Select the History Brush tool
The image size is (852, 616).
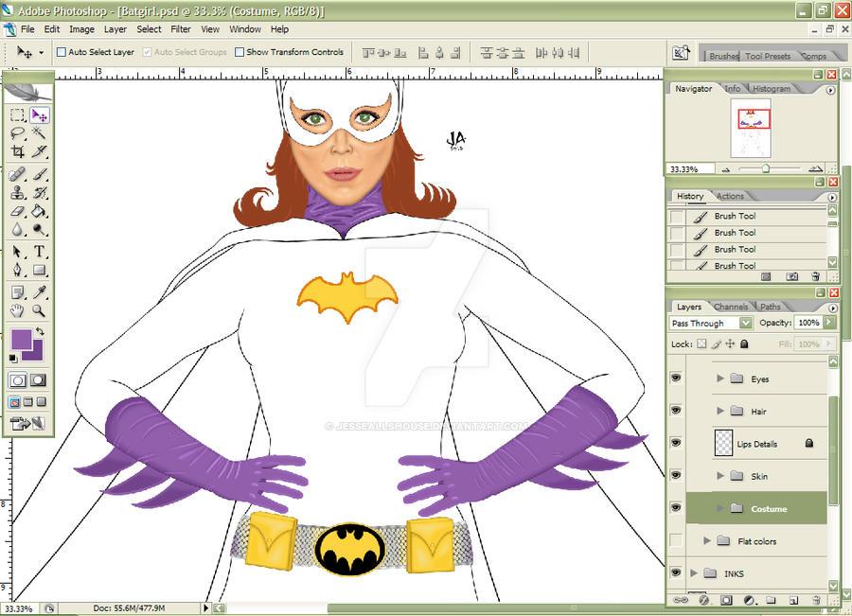[39, 192]
